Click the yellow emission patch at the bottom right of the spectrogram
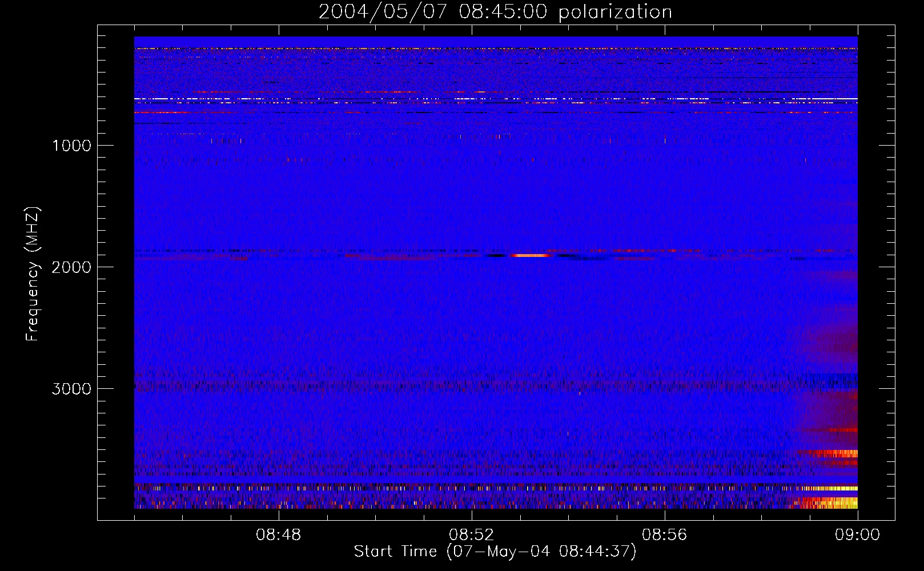924x571 pixels. click(829, 502)
